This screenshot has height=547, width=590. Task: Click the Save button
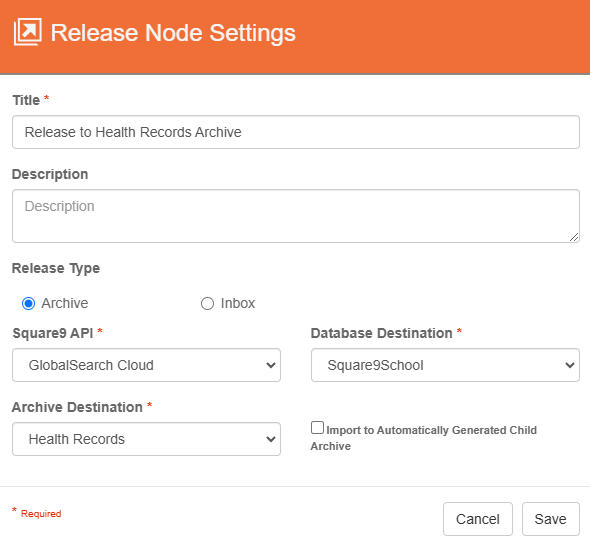[550, 519]
